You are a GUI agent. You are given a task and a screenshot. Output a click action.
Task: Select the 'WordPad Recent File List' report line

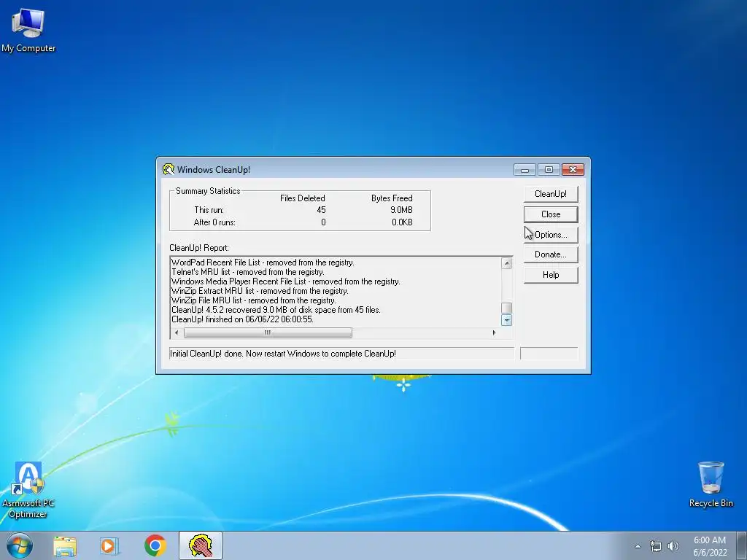coord(263,262)
